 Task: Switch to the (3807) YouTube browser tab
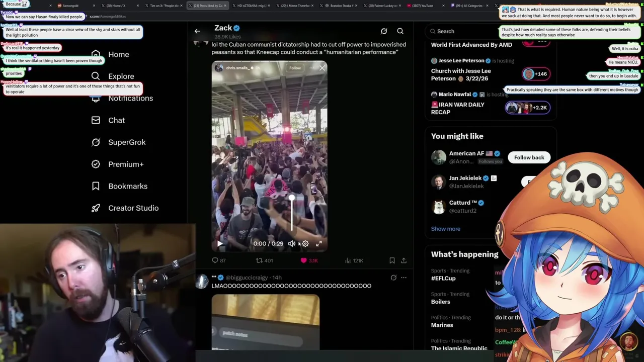(x=423, y=6)
